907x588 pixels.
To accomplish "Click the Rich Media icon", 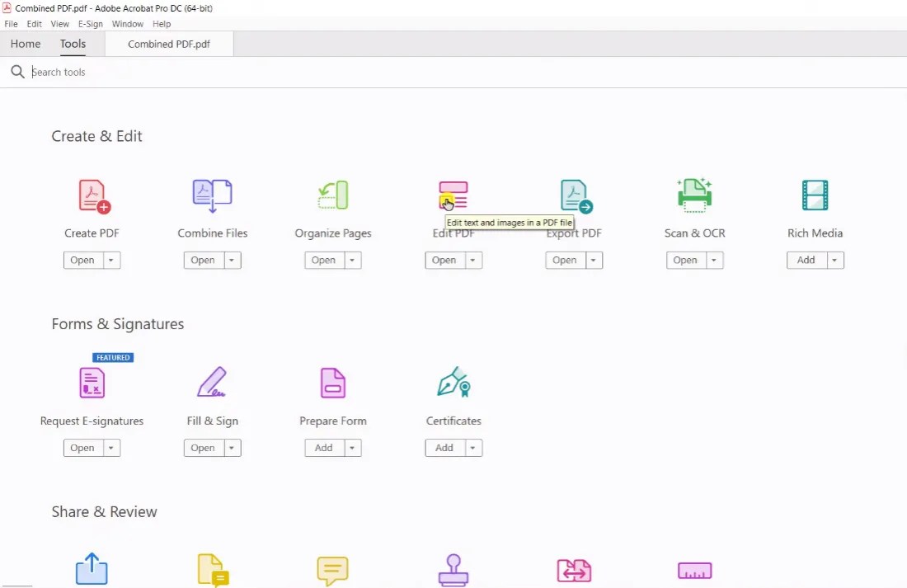I will 815,195.
